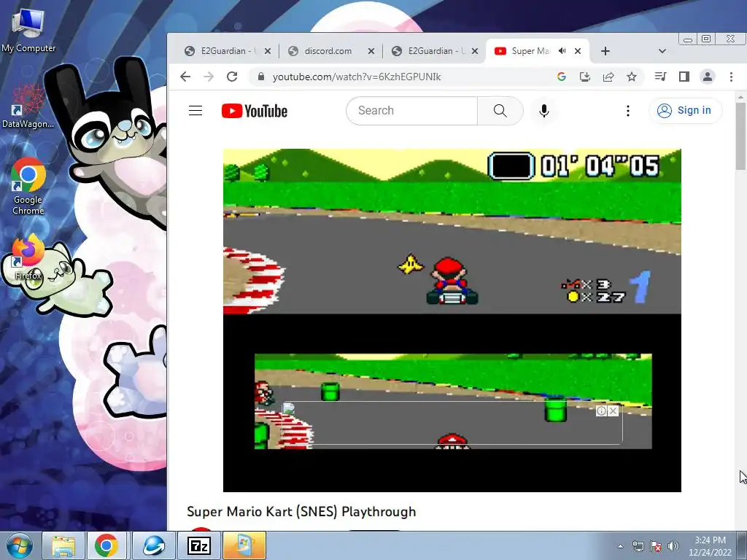This screenshot has width=747, height=560.
Task: Focus the YouTube search field
Action: 412,111
